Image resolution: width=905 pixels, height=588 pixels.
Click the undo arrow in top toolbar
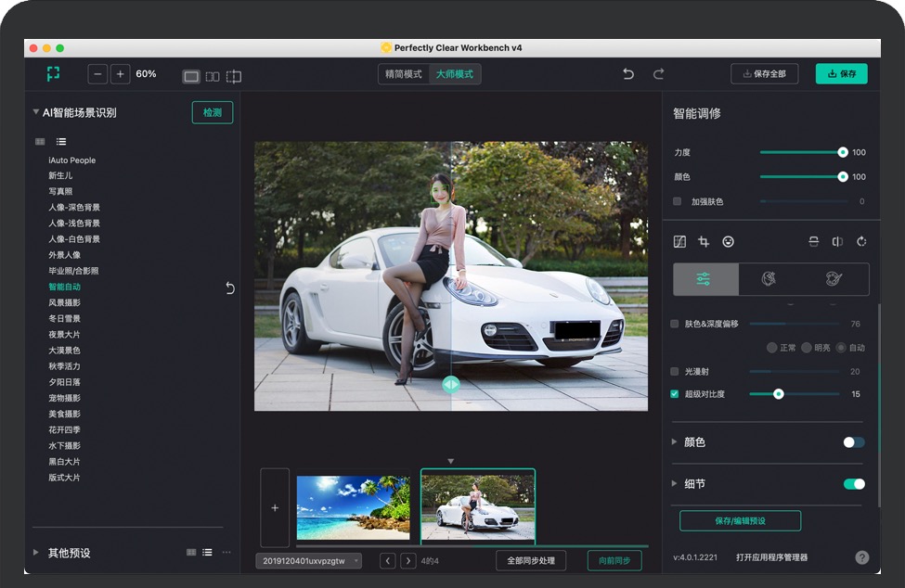pyautogui.click(x=628, y=74)
